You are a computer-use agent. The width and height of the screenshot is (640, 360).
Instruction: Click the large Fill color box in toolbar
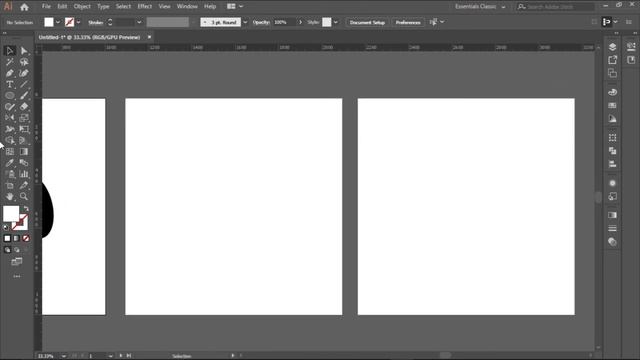tap(11, 213)
